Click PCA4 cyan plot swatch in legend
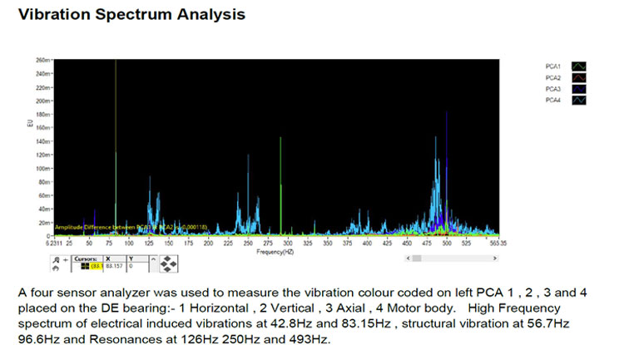Screen dimensions: 644x345 [x=579, y=100]
